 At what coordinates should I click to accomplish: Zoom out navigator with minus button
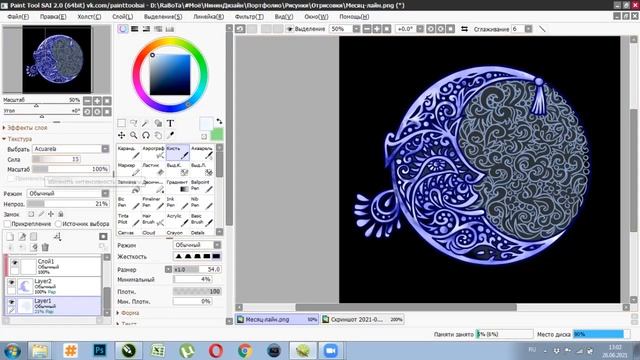click(87, 100)
